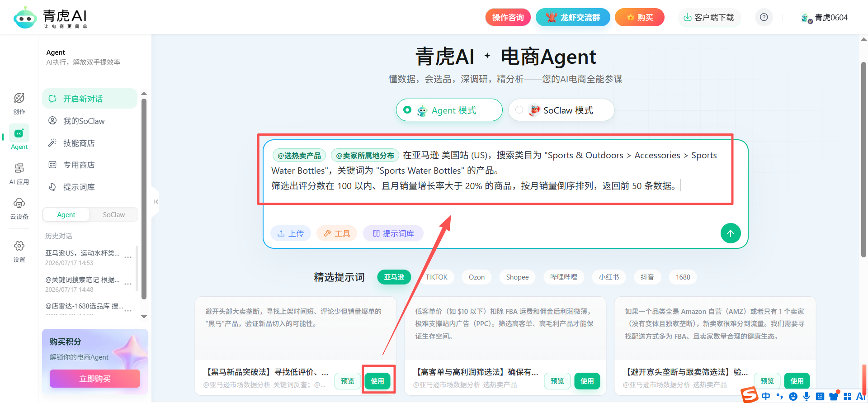Click the microphone icon in input bar
The height and width of the screenshot is (403, 868).
(807, 396)
